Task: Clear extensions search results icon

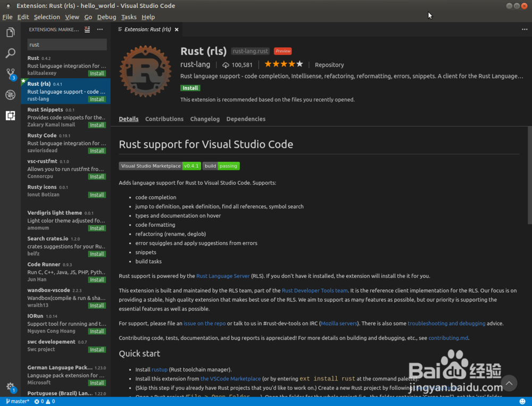Action: click(x=87, y=30)
